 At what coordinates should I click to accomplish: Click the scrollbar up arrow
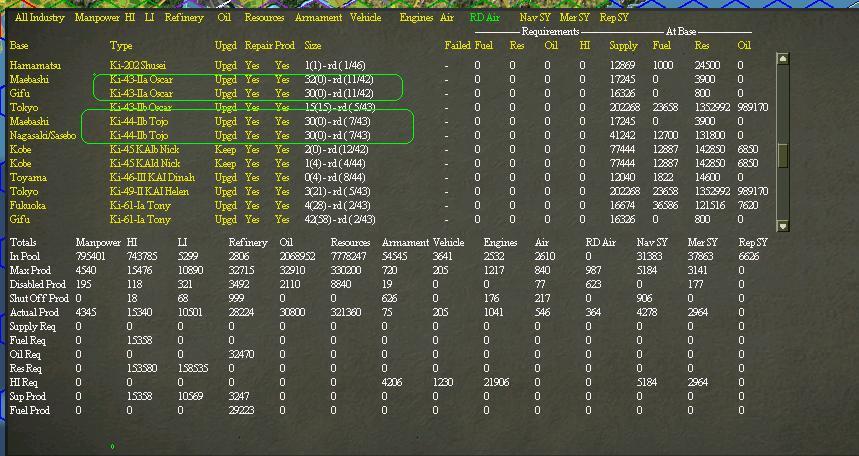[783, 58]
